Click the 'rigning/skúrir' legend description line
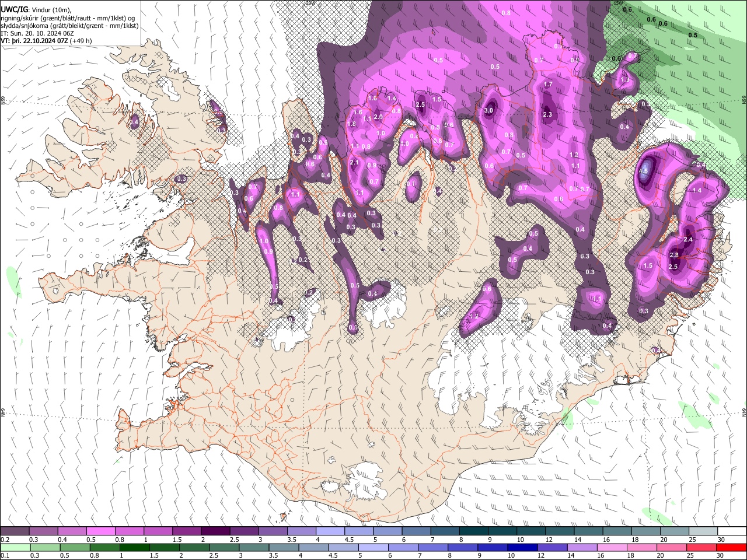Viewport: 747px width, 560px height. coord(68,18)
